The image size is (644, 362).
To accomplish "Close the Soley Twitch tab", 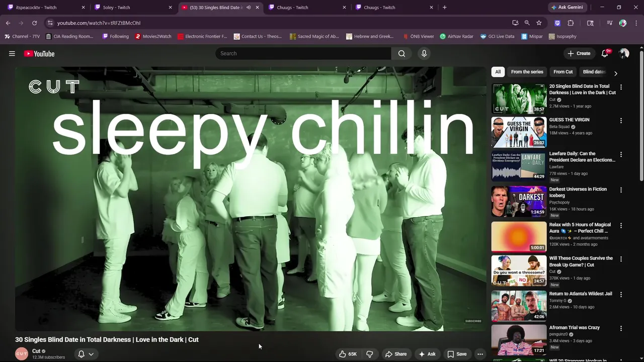I will (x=170, y=8).
